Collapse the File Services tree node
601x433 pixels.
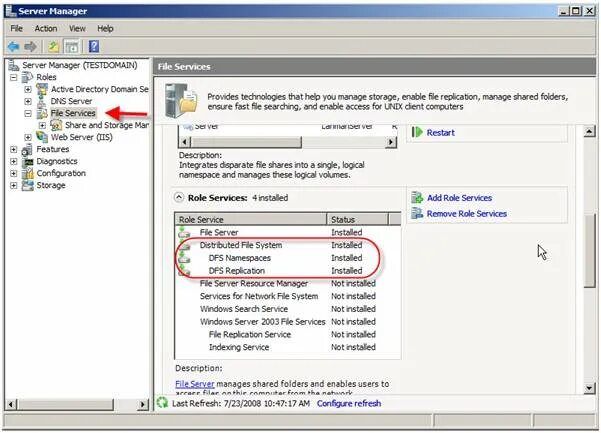pyautogui.click(x=28, y=113)
